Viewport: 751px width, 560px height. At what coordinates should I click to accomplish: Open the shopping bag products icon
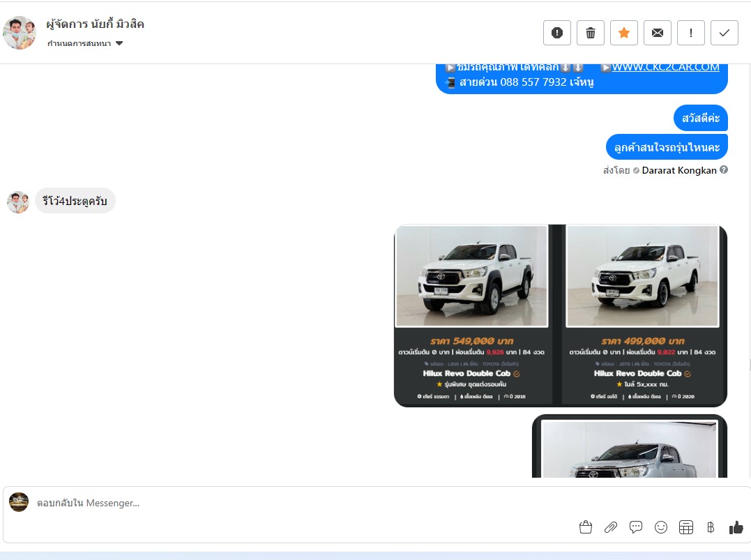tap(585, 527)
